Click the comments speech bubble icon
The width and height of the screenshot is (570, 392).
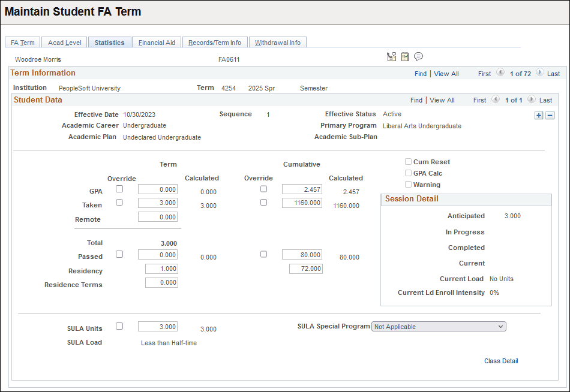418,56
